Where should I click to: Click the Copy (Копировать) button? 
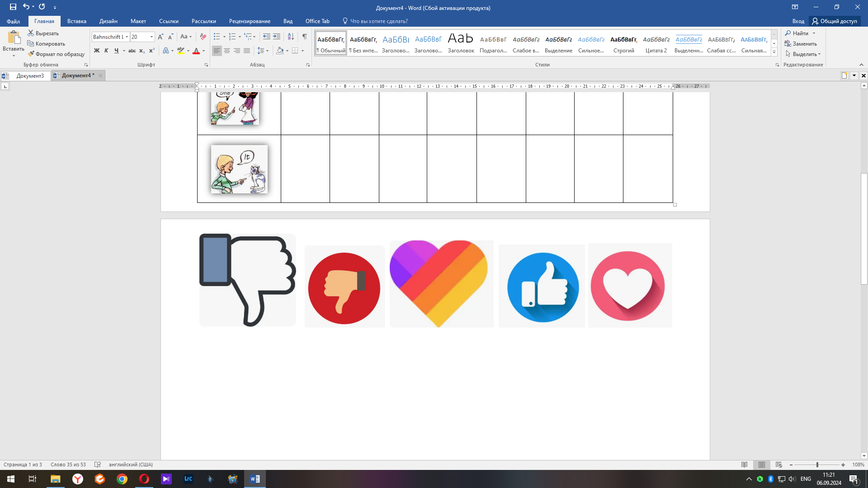47,44
